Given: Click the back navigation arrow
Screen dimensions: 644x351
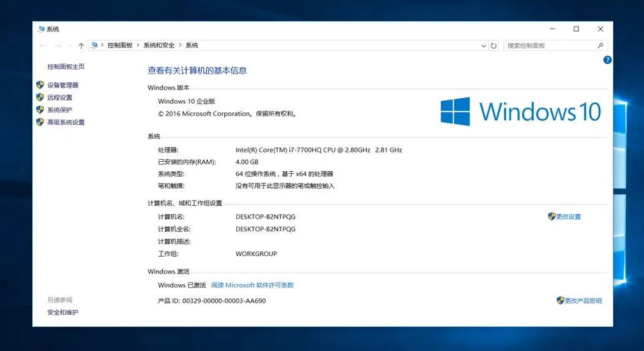Looking at the screenshot, I should (x=43, y=45).
